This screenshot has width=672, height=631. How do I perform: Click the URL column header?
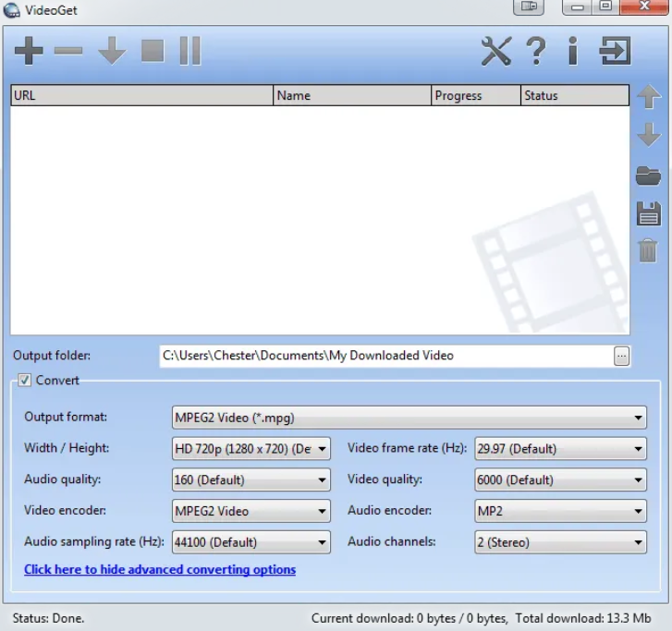(141, 95)
